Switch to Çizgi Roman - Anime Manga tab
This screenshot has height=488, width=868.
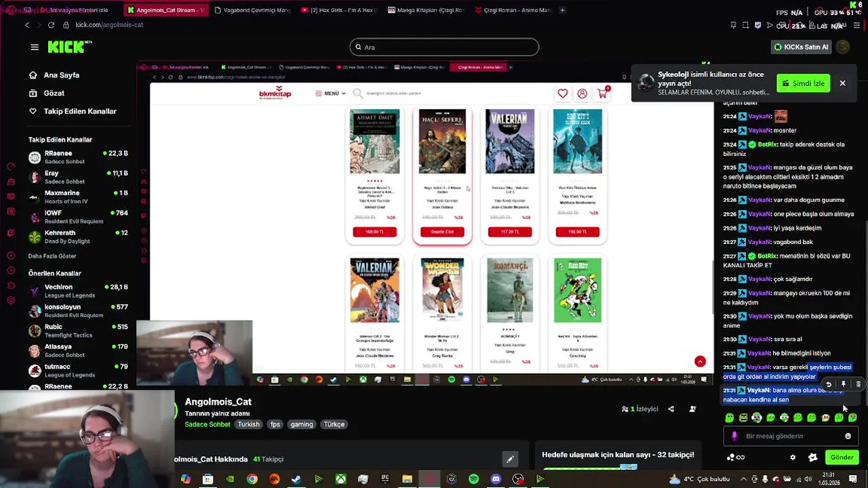tap(513, 10)
